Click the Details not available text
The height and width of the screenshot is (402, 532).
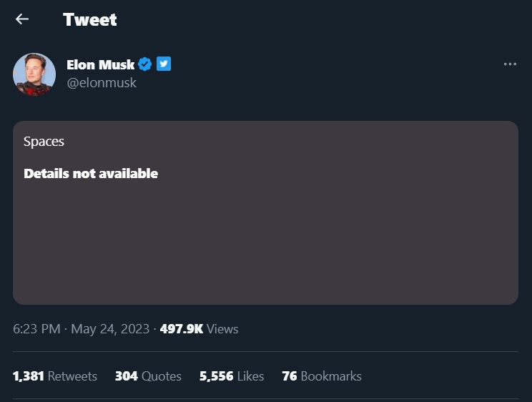(x=91, y=174)
